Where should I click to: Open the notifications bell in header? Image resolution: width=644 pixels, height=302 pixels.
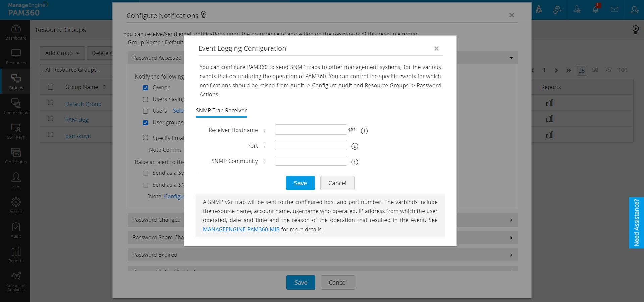(596, 9)
